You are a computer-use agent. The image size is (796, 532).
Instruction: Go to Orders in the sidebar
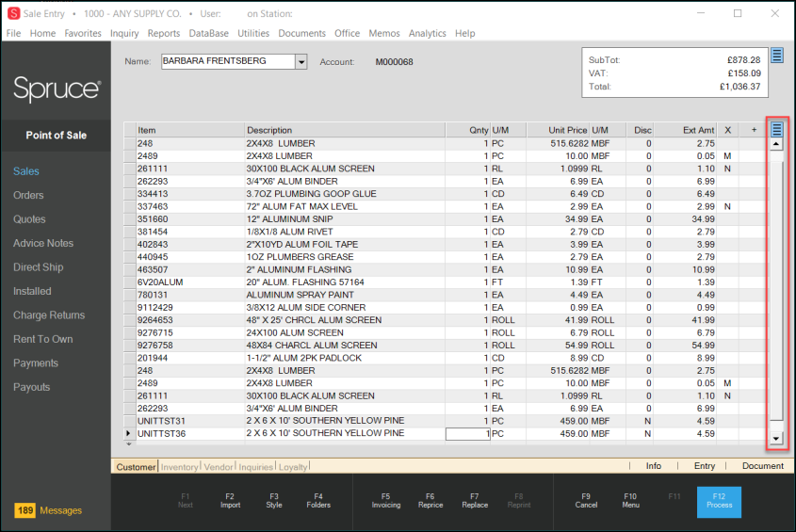(x=28, y=196)
